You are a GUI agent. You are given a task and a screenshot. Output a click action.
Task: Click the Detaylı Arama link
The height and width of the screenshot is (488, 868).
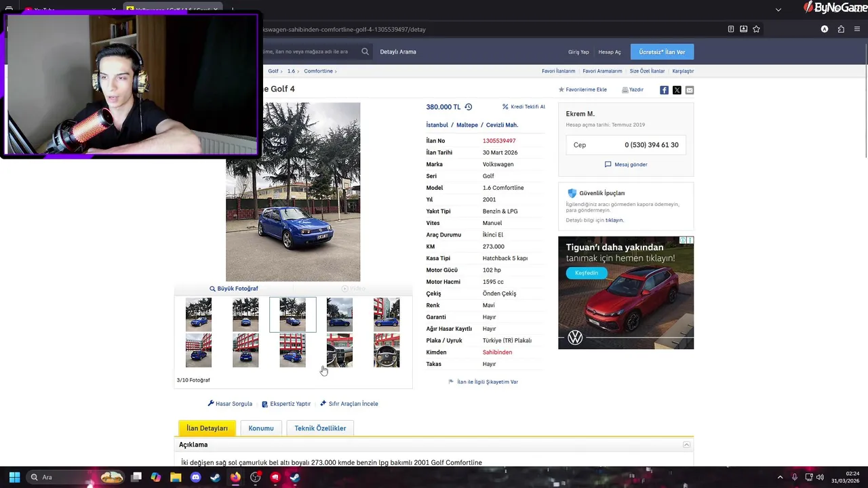[398, 52]
